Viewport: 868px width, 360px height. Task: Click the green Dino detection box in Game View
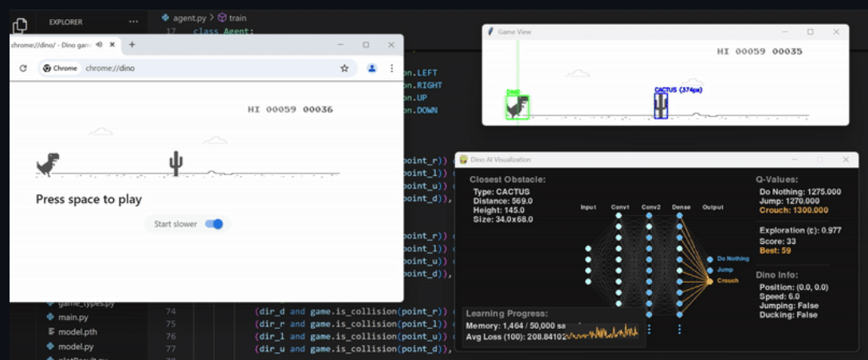[x=517, y=108]
